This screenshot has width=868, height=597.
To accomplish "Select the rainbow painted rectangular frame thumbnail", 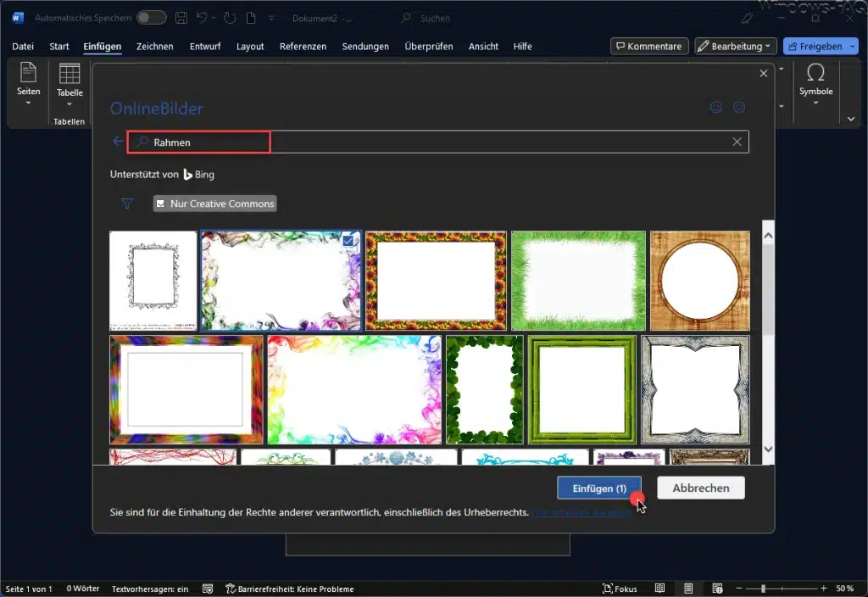I will pos(186,389).
